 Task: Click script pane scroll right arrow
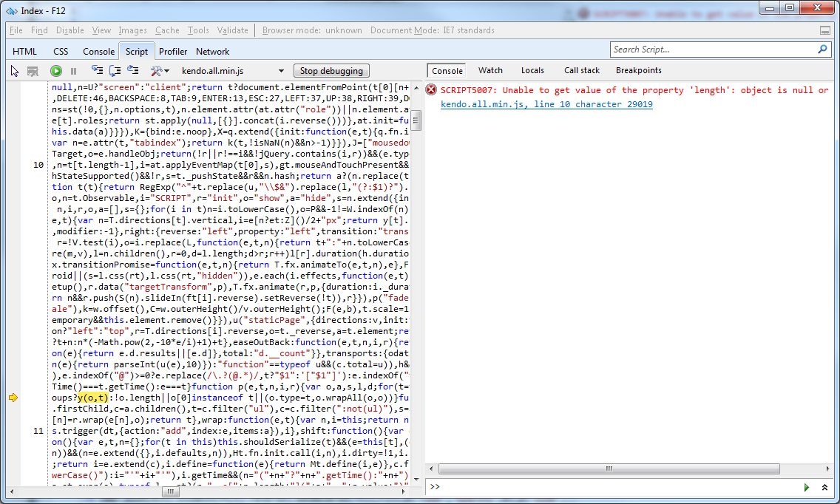(404, 491)
